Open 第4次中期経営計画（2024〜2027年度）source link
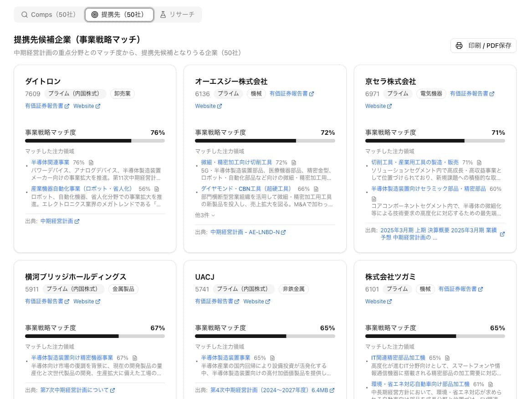The image size is (532, 399). [272, 390]
